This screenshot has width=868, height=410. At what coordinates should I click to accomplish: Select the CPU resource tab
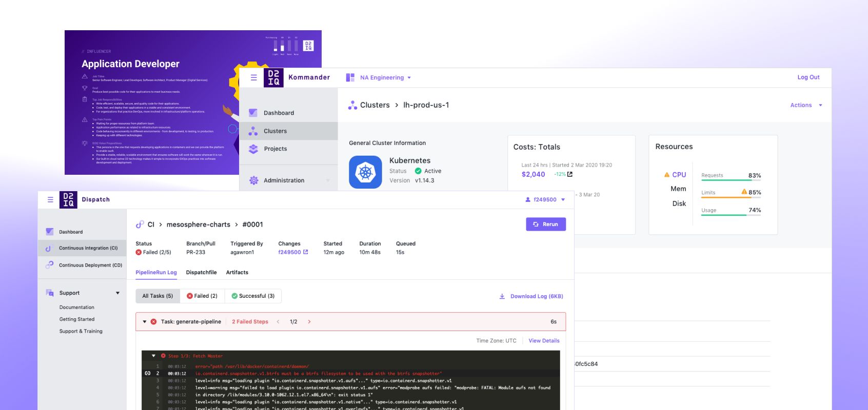pos(679,175)
